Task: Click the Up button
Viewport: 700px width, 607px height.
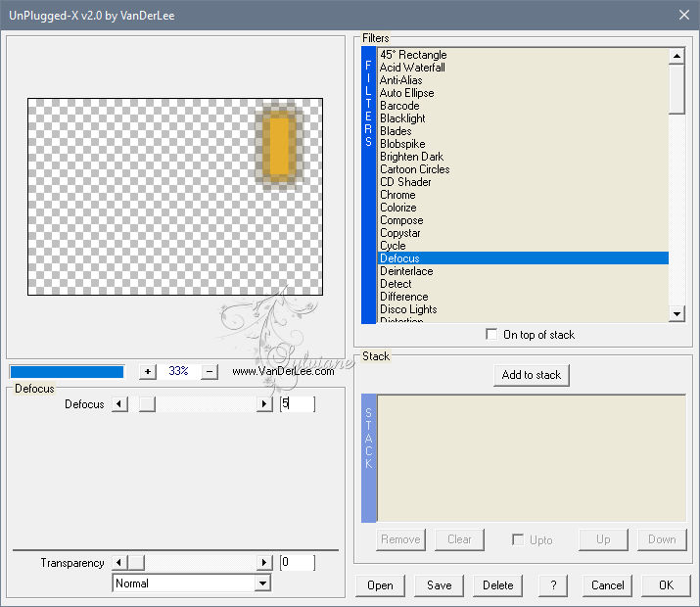Action: point(603,539)
